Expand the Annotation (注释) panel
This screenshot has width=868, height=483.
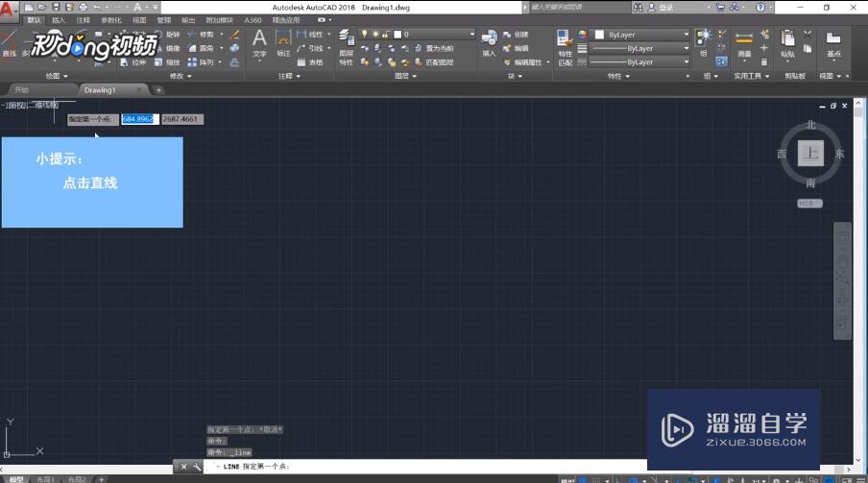click(x=289, y=76)
